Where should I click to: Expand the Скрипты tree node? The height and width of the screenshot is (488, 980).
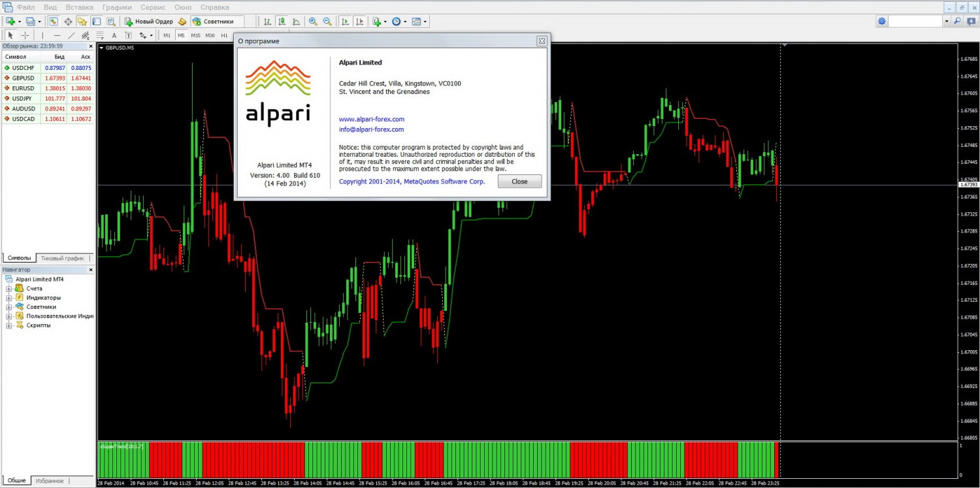point(9,325)
